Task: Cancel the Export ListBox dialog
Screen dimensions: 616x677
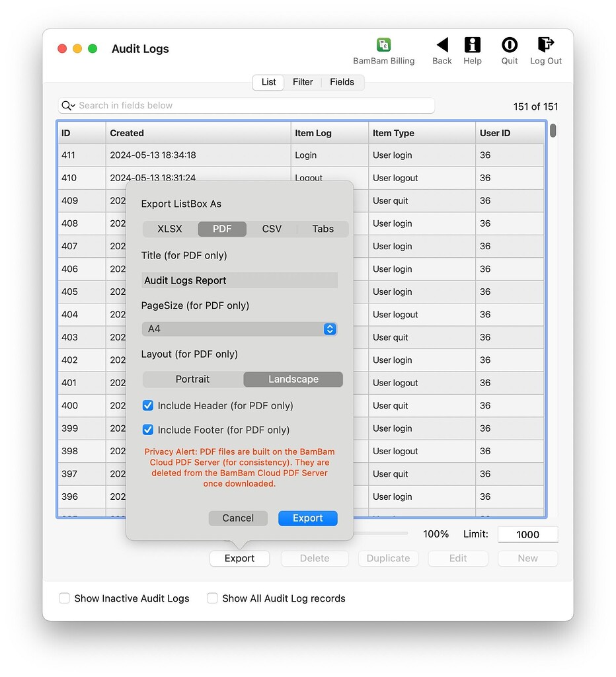Action: coord(238,518)
